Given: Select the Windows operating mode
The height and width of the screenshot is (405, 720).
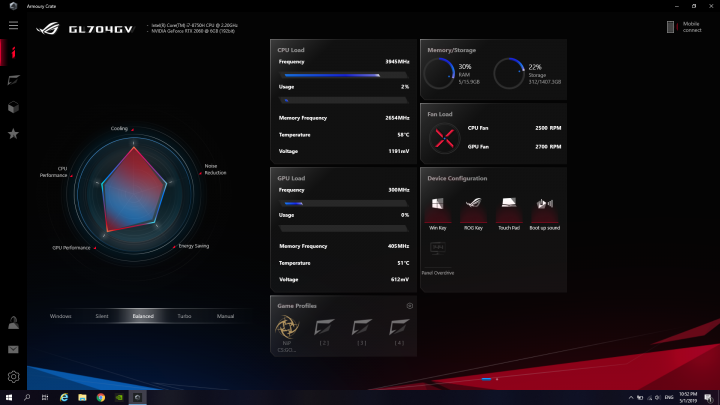Looking at the screenshot, I should click(61, 316).
